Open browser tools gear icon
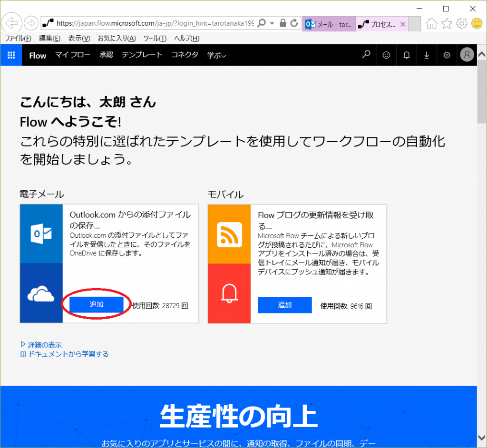This screenshot has width=487, height=448. click(x=462, y=23)
